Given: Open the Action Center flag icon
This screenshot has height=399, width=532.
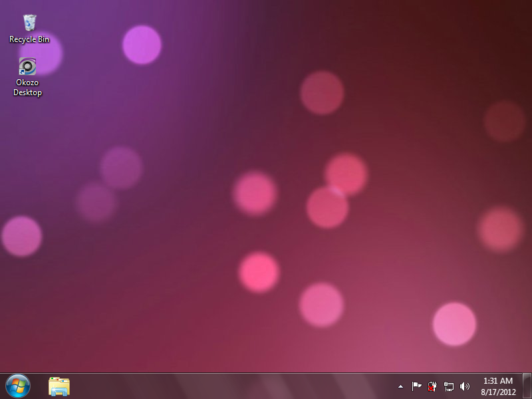Looking at the screenshot, I should (x=416, y=386).
